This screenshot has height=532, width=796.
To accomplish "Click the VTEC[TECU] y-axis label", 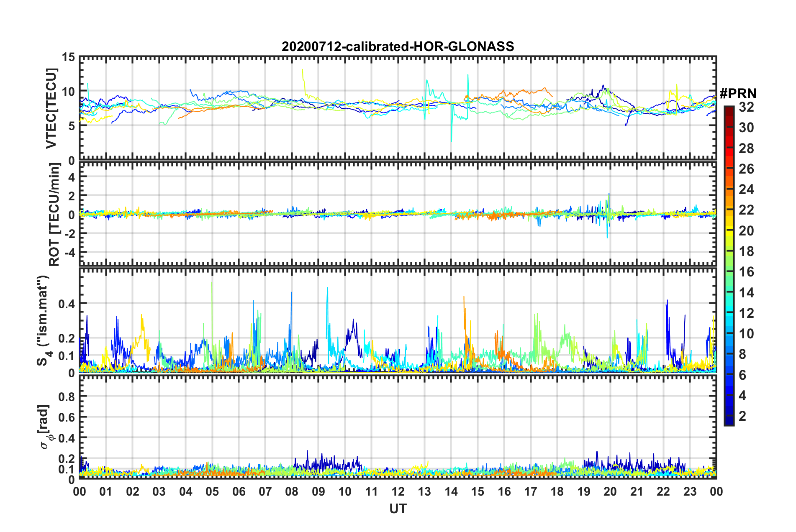I will coord(51,108).
